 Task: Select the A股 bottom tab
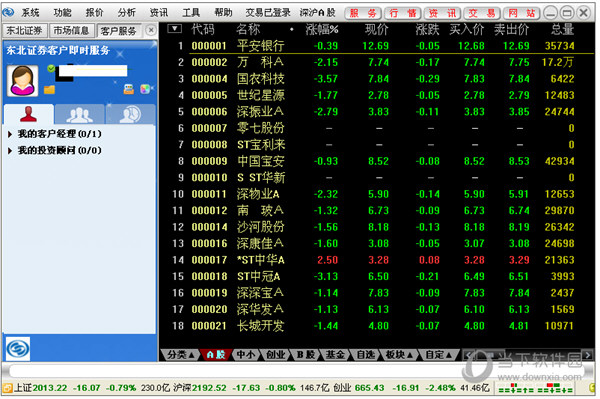215,355
